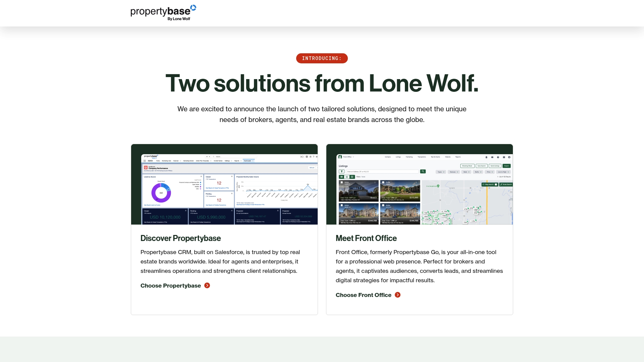644x362 pixels.
Task: Open the Front Office listings screenshot thumbnail
Action: (420, 184)
